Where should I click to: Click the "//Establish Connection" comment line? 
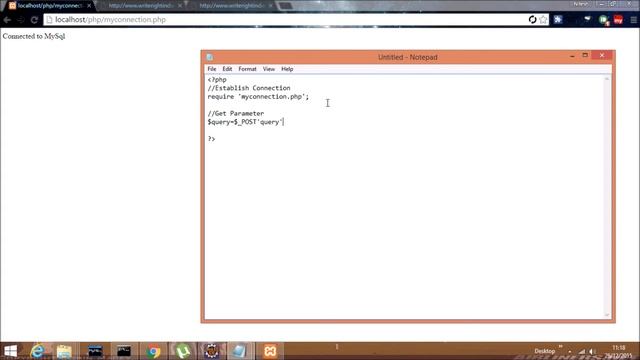[x=249, y=88]
